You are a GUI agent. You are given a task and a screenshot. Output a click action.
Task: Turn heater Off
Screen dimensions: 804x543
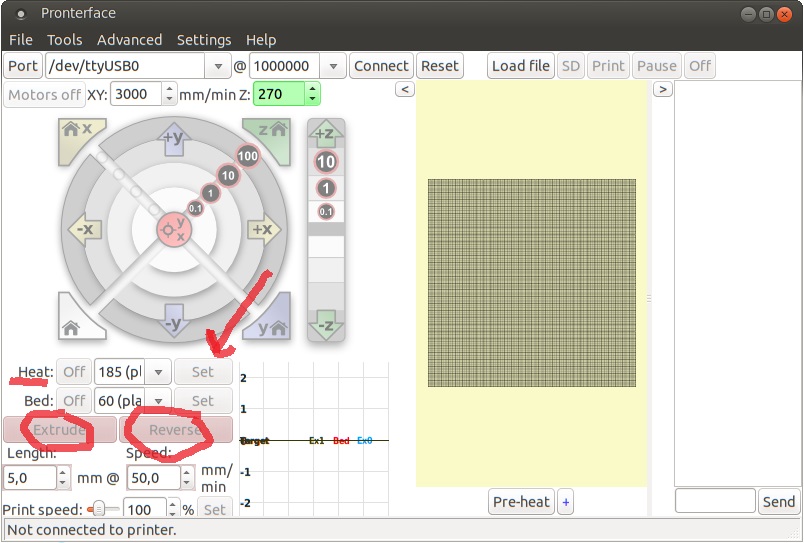[74, 372]
